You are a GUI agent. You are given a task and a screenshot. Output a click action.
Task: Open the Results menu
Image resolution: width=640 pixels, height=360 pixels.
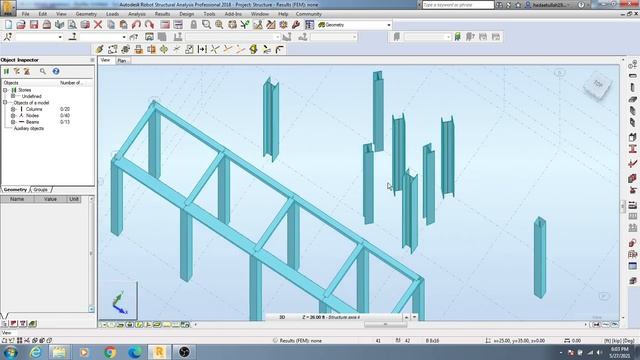point(162,14)
